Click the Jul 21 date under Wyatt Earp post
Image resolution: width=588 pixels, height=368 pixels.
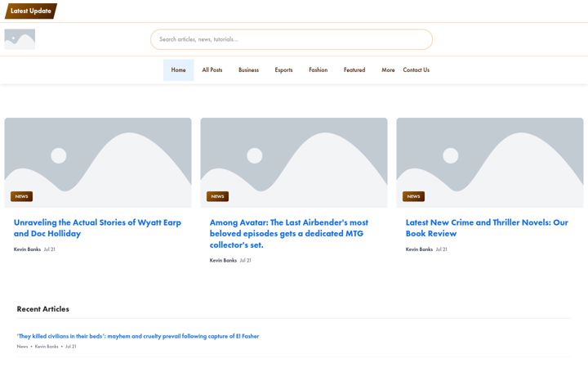50,249
